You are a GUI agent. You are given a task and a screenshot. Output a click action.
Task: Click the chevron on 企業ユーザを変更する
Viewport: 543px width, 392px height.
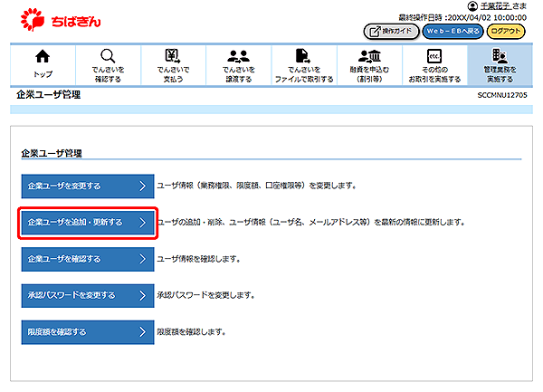142,186
